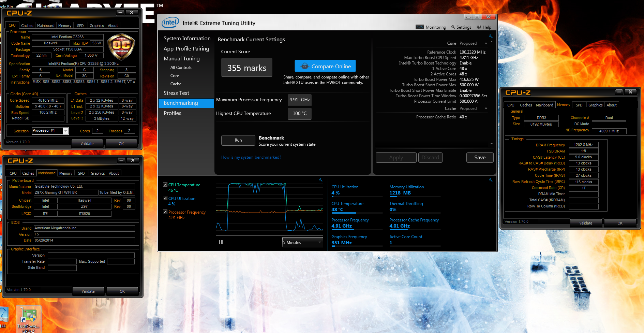The width and height of the screenshot is (644, 333).
Task: Click Highest CPU Temperature 100 °C value
Action: [300, 114]
